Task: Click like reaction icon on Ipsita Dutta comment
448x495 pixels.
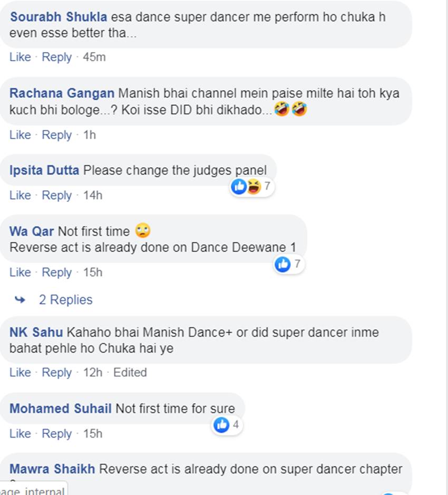Action: coord(239,186)
